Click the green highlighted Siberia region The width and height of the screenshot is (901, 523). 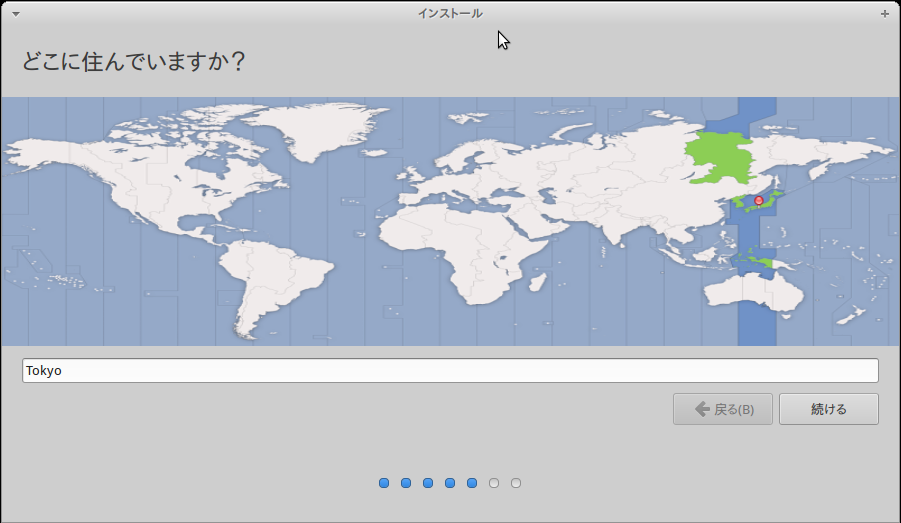tap(719, 158)
